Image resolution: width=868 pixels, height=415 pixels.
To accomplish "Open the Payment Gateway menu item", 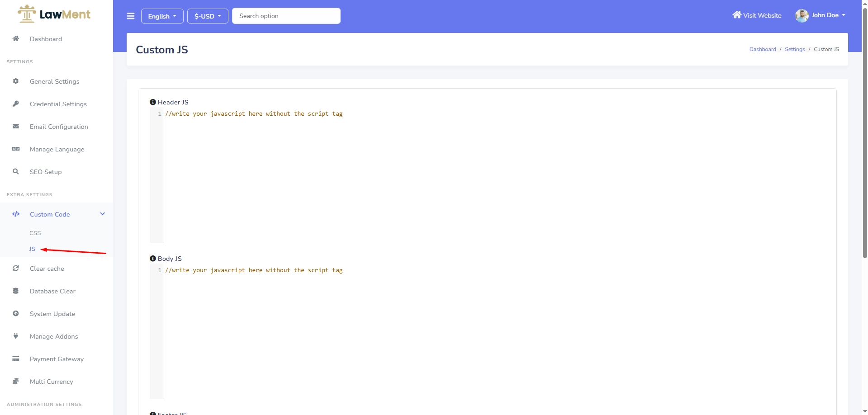I will (57, 359).
